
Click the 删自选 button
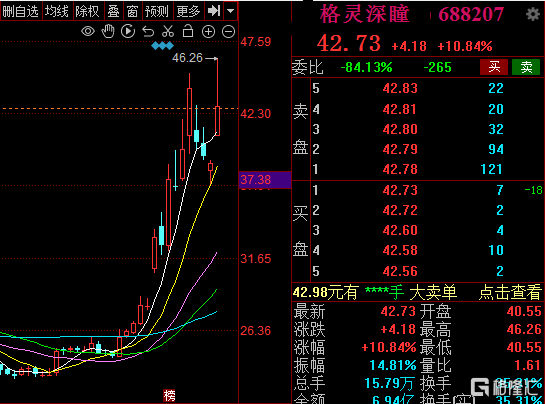point(21,11)
